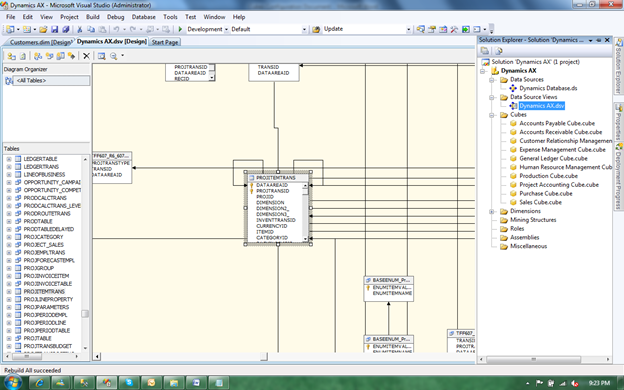The image size is (624, 390).
Task: Click the volume icon in system tray
Action: 575,383
